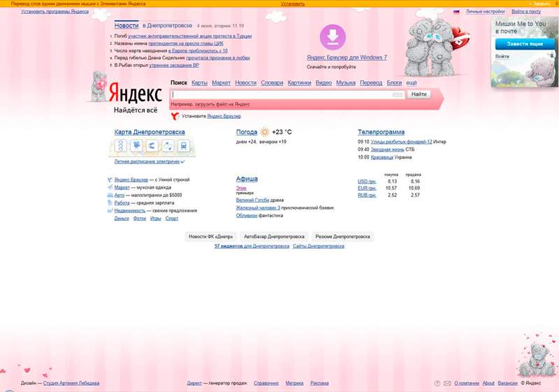Click the road junction icon on the map widget
559x392 pixels.
152,145
